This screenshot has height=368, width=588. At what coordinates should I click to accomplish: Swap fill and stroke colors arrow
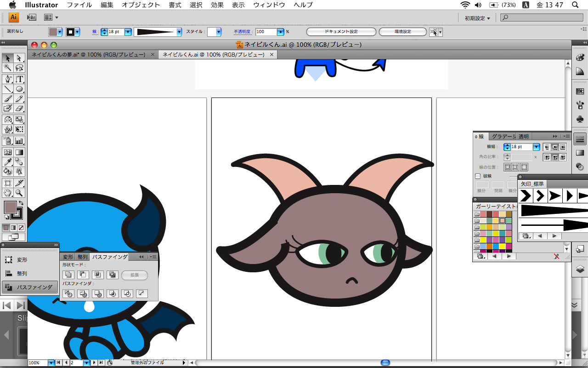tap(21, 203)
